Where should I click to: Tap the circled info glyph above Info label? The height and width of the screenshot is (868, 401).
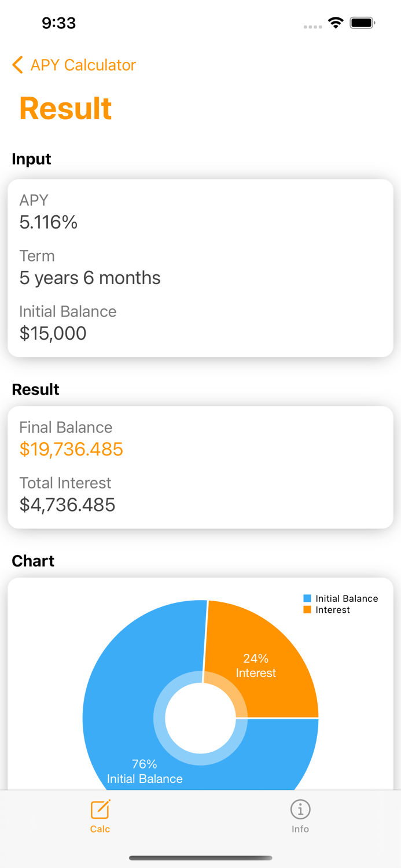click(x=300, y=810)
